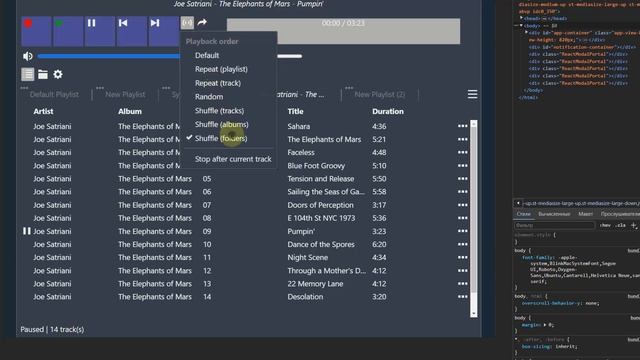Switch to the playlist view icon
Image resolution: width=640 pixels, height=360 pixels.
coord(28,74)
